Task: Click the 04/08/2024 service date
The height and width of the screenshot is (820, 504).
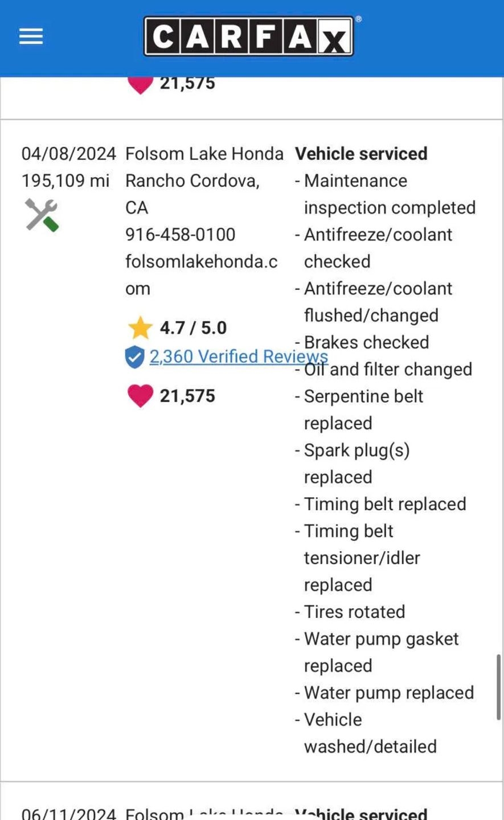Action: click(x=68, y=154)
